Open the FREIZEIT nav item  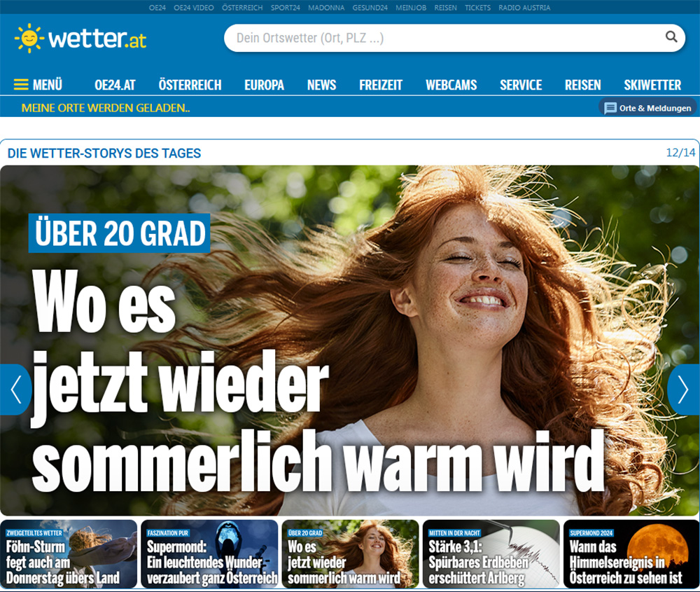click(381, 85)
